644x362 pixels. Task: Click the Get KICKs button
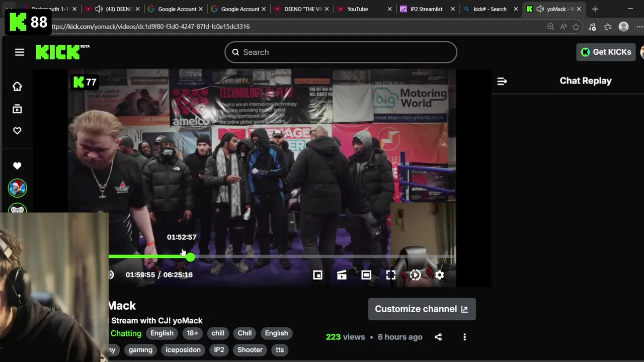point(606,52)
